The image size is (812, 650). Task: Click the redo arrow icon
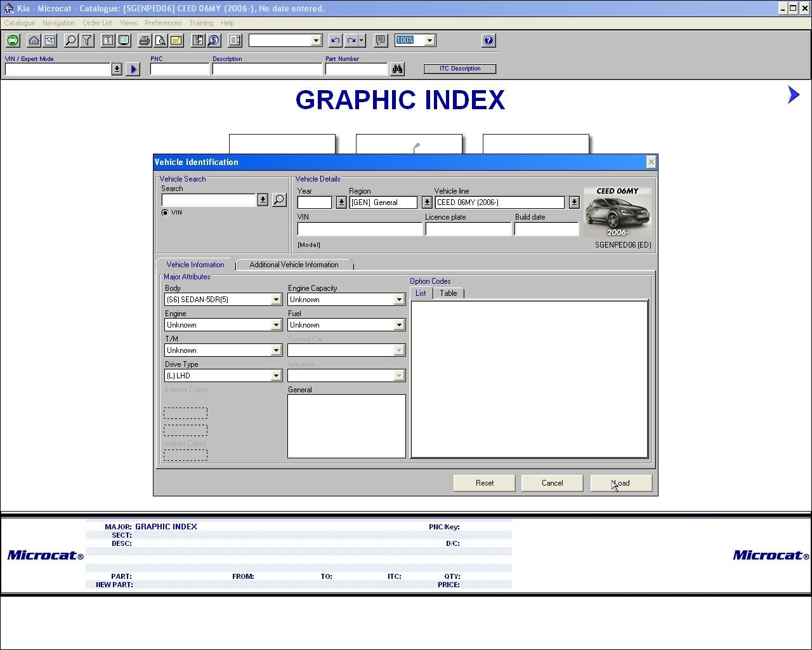click(351, 41)
